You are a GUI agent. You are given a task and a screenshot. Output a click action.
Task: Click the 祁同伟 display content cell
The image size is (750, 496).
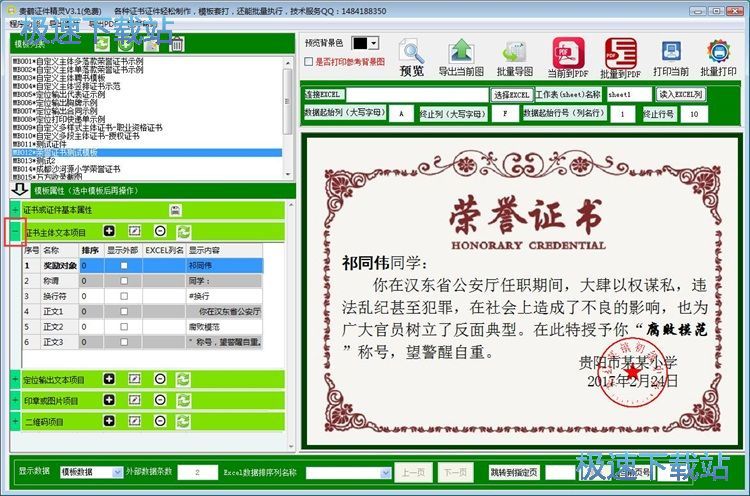224,265
